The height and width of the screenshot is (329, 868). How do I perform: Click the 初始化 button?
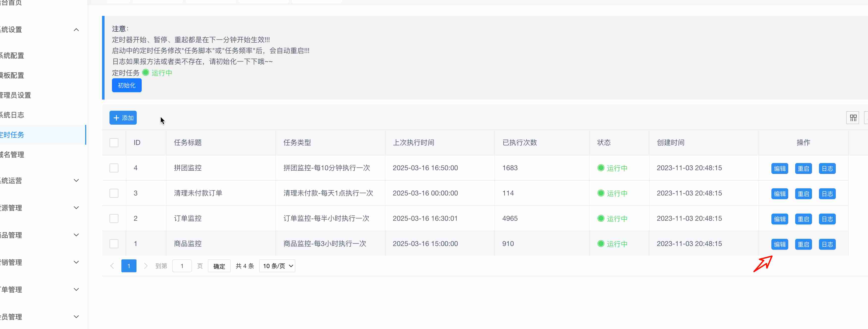pyautogui.click(x=127, y=85)
